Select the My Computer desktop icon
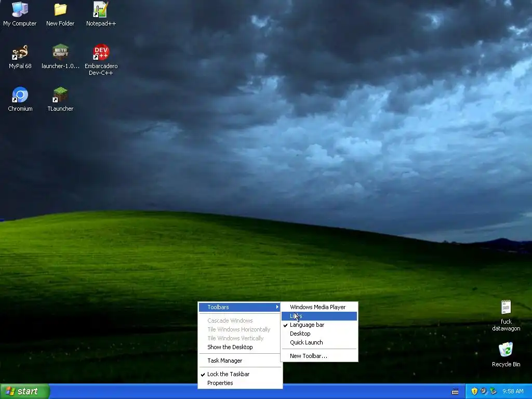Screen dimensions: 532x399 [20, 14]
